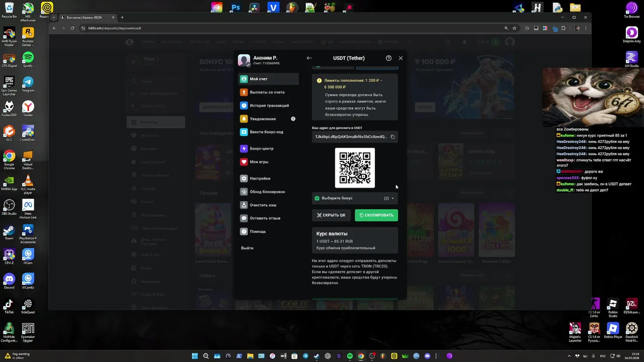Select Обход блокировок menu item

point(268,192)
